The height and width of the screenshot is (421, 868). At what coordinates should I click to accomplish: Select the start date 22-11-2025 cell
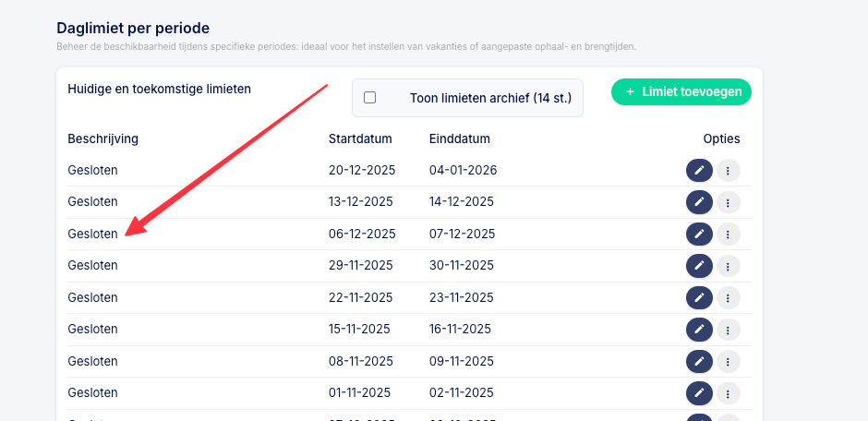[361, 297]
